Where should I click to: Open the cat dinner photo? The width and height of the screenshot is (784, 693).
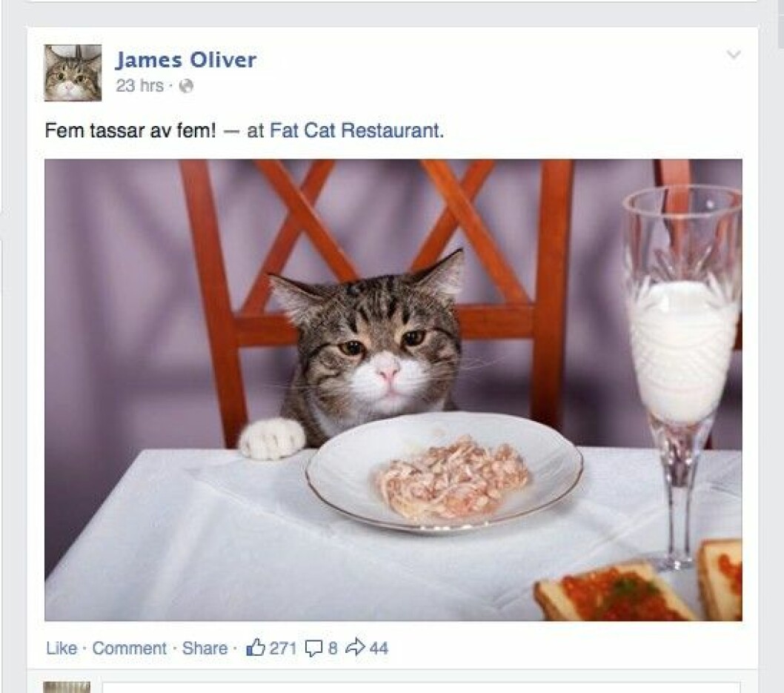point(393,390)
